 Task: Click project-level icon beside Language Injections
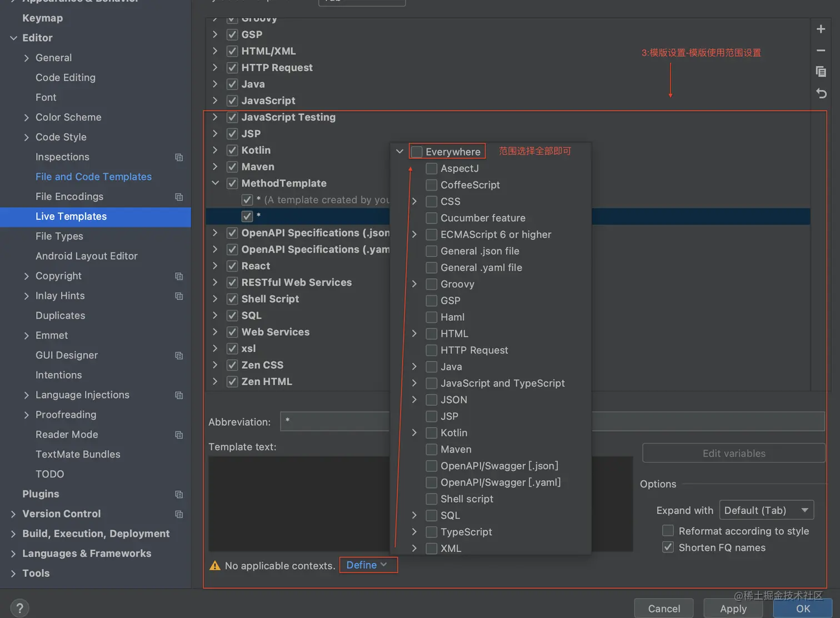click(179, 395)
